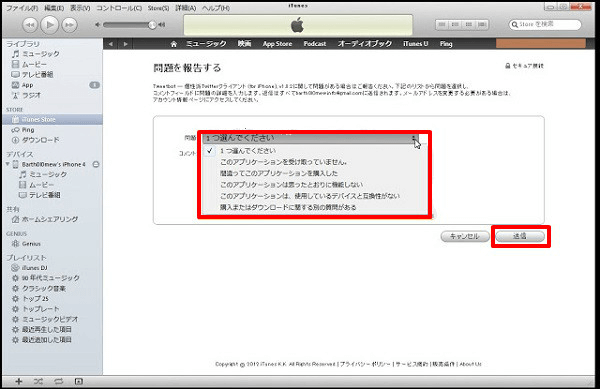Select iTunes Store in sidebar
The image size is (600, 389).
click(x=52, y=120)
